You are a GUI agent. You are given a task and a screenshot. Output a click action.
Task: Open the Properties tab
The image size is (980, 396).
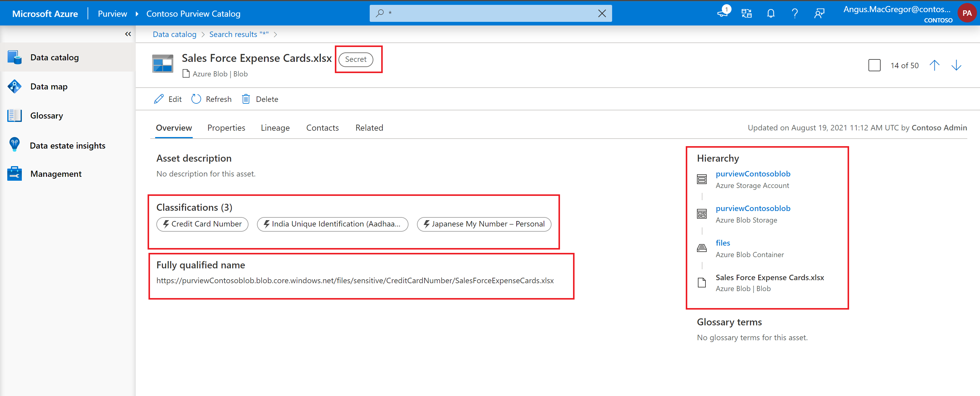pos(226,128)
